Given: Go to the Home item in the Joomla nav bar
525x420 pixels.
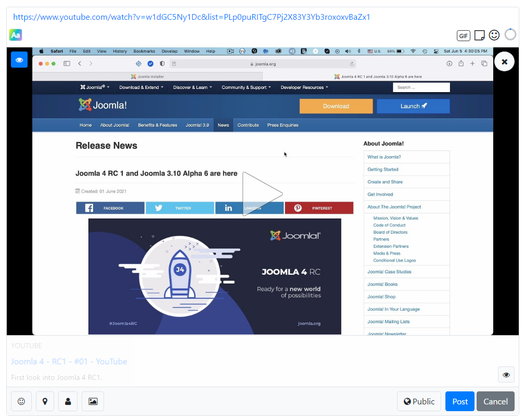Looking at the screenshot, I should (x=86, y=125).
